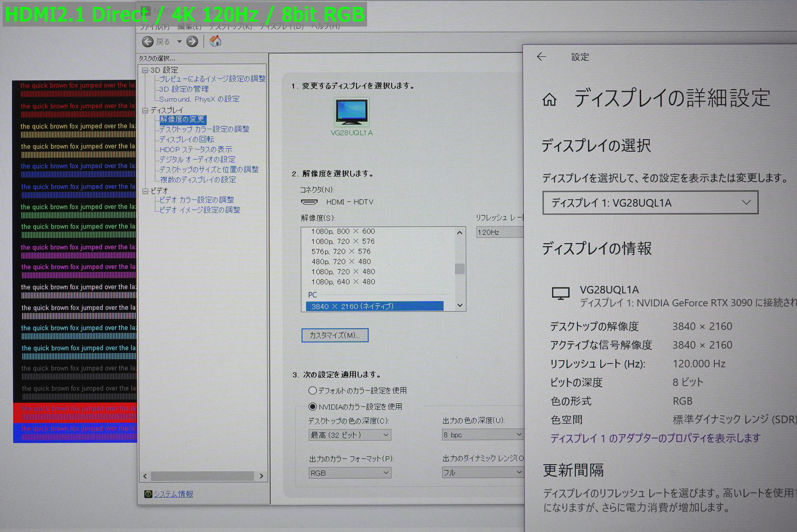Image resolution: width=797 pixels, height=532 pixels.
Task: Open デスクトップのサイズと位置の調整
Action: click(209, 169)
